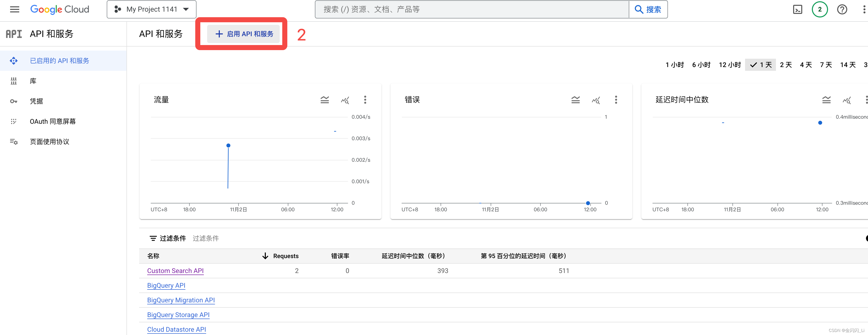Click the key icon beside 凭据
This screenshot has width=868, height=335.
click(x=13, y=101)
